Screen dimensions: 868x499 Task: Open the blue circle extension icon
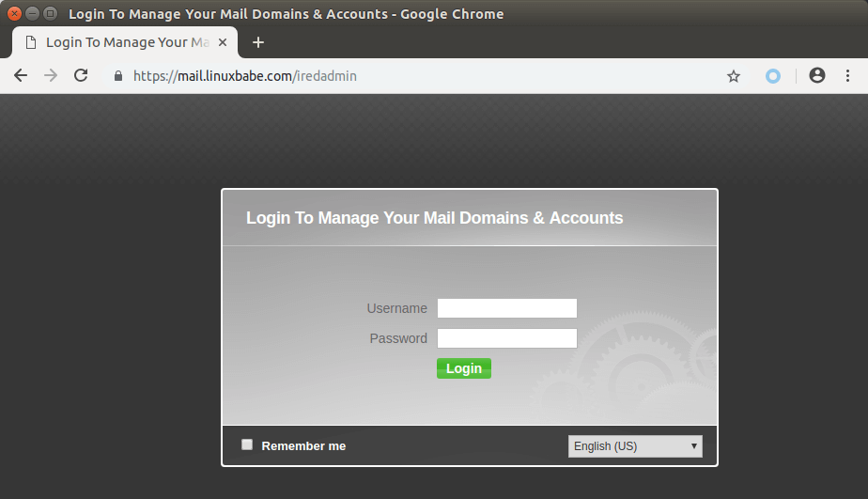772,76
